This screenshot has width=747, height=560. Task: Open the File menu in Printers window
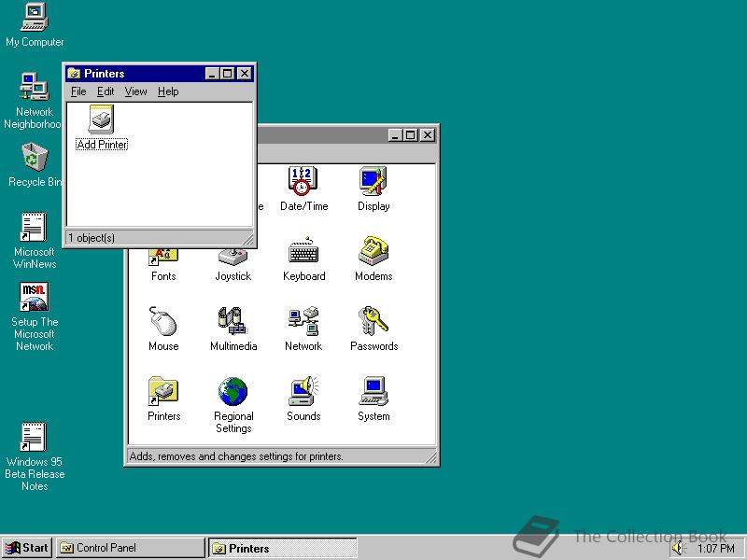[78, 91]
